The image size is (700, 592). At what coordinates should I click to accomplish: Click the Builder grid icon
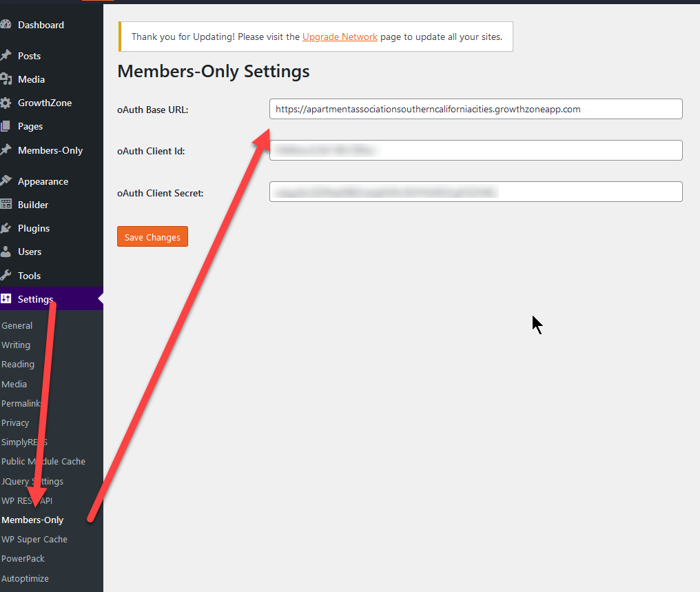[x=6, y=205]
